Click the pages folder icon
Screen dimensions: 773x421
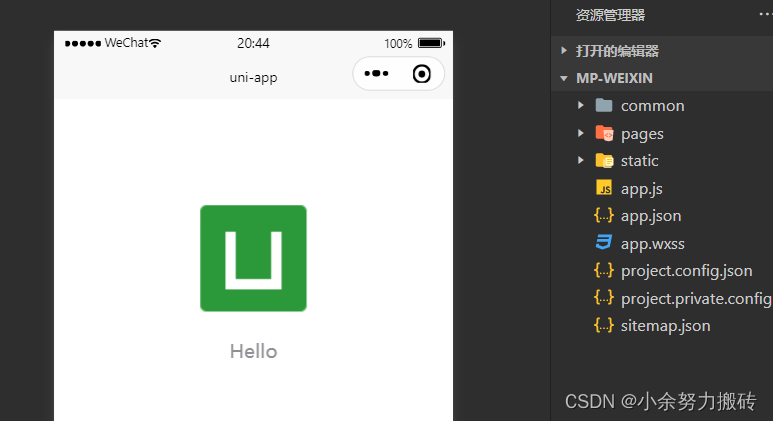pyautogui.click(x=604, y=133)
